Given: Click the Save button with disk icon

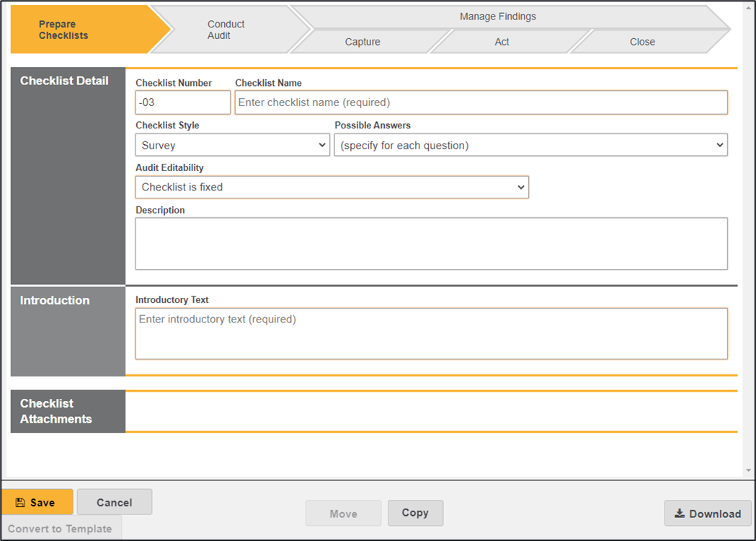Looking at the screenshot, I should 37,503.
